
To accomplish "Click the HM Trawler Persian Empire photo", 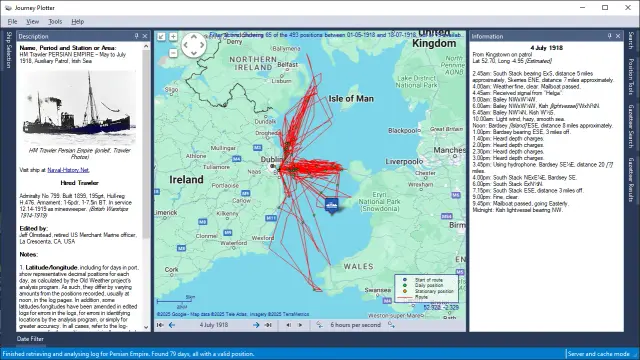I will pos(79,109).
